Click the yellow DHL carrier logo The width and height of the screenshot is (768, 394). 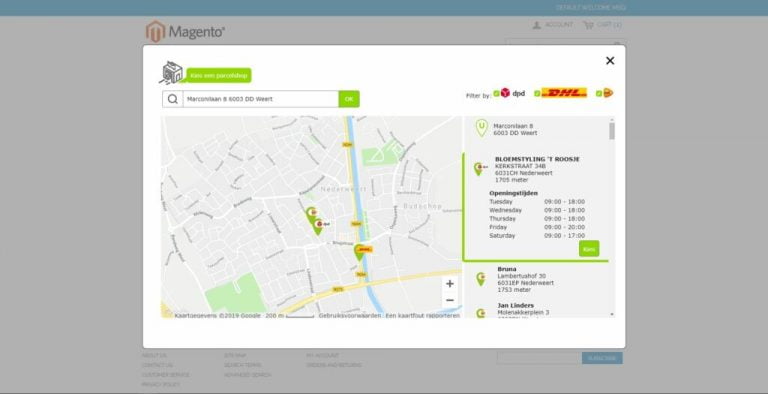[x=564, y=93]
